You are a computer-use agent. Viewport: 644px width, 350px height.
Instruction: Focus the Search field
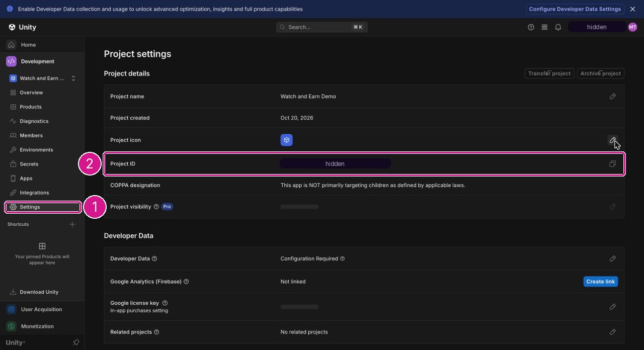(322, 27)
